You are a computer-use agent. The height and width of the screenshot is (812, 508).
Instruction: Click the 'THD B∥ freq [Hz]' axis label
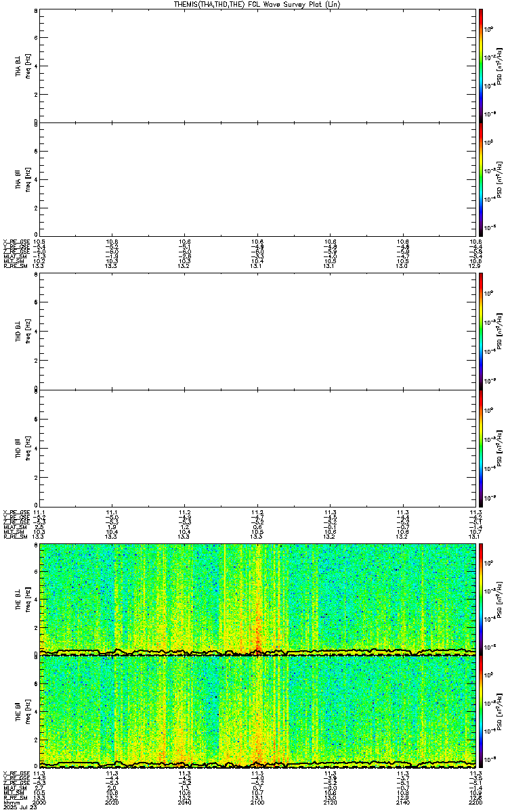pos(22,448)
